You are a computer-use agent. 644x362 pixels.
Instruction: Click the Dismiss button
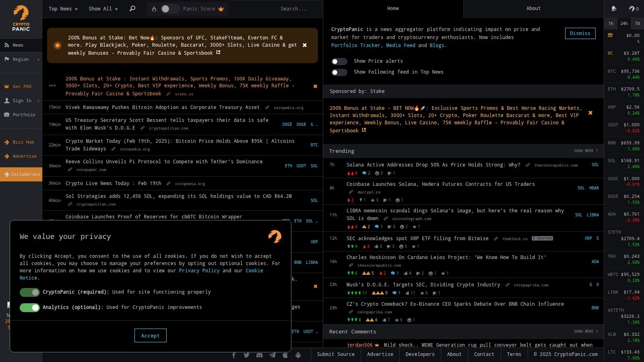coord(580,33)
